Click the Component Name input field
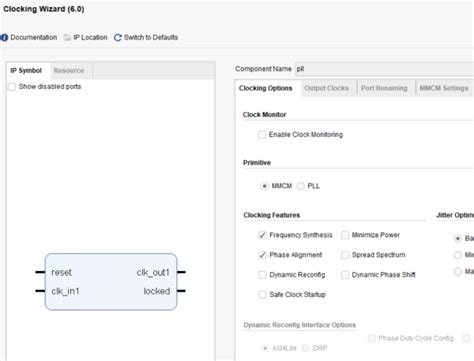474x361 pixels. [384, 69]
